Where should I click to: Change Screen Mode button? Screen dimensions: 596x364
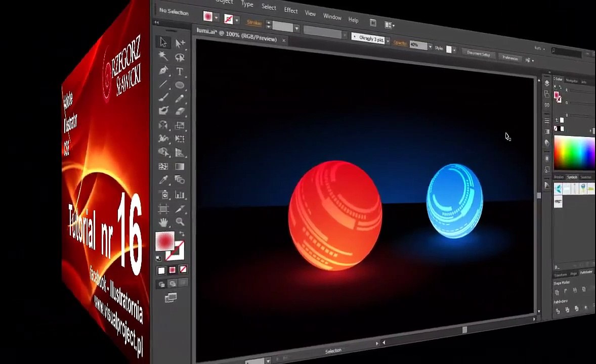click(x=171, y=297)
